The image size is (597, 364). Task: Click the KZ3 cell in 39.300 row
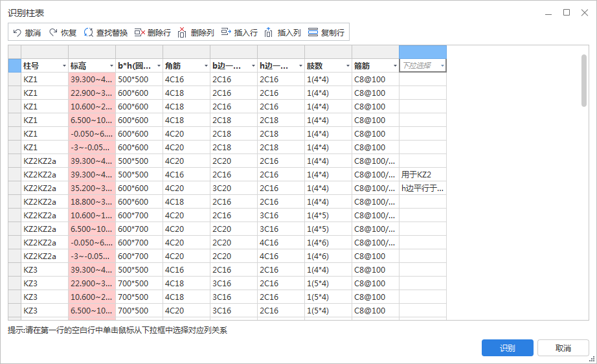[45, 270]
